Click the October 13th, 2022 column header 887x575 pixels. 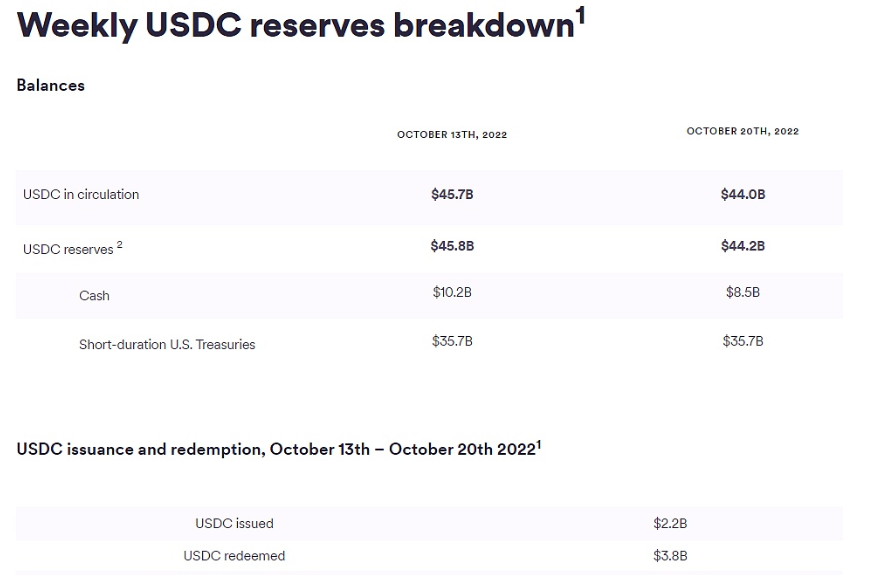(452, 135)
